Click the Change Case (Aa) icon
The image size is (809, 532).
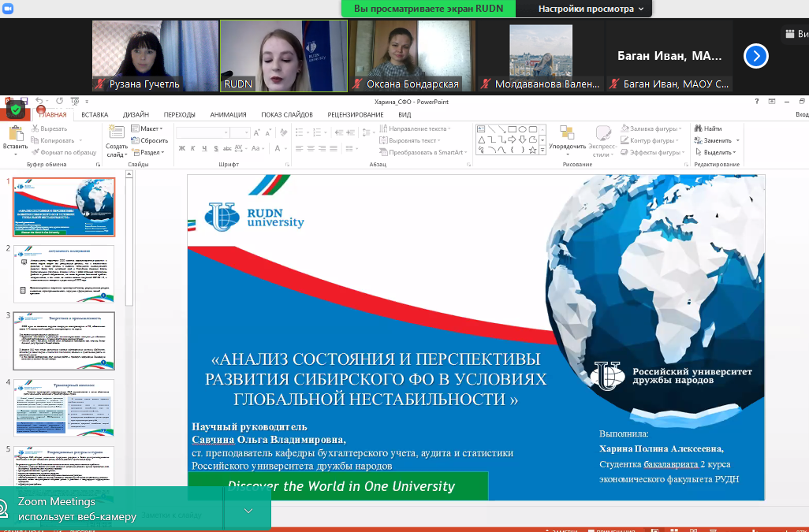click(257, 148)
